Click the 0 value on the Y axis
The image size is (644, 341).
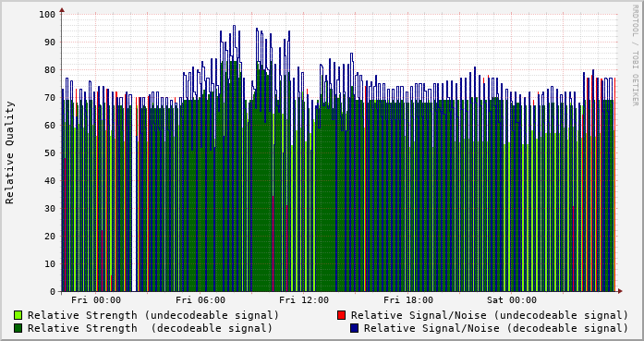(x=53, y=292)
